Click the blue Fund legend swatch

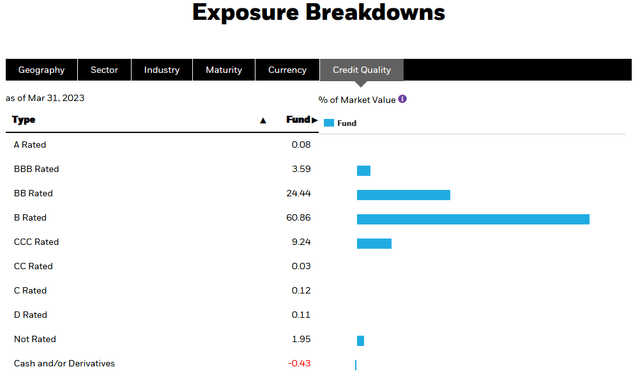[329, 123]
